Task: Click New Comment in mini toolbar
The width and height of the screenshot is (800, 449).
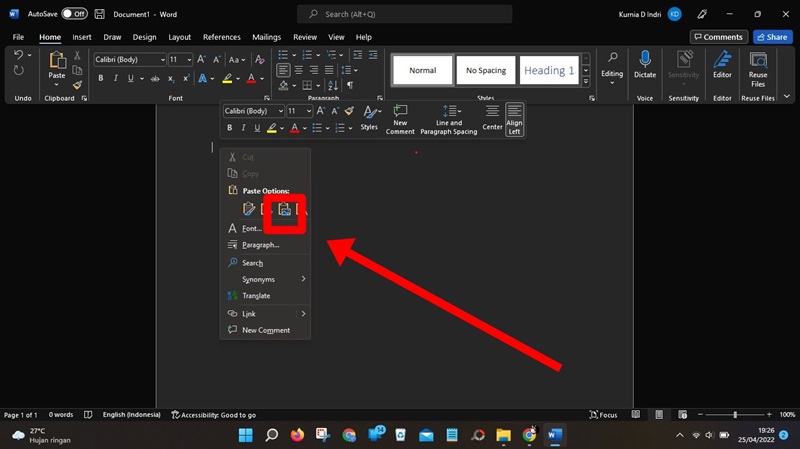Action: point(400,119)
